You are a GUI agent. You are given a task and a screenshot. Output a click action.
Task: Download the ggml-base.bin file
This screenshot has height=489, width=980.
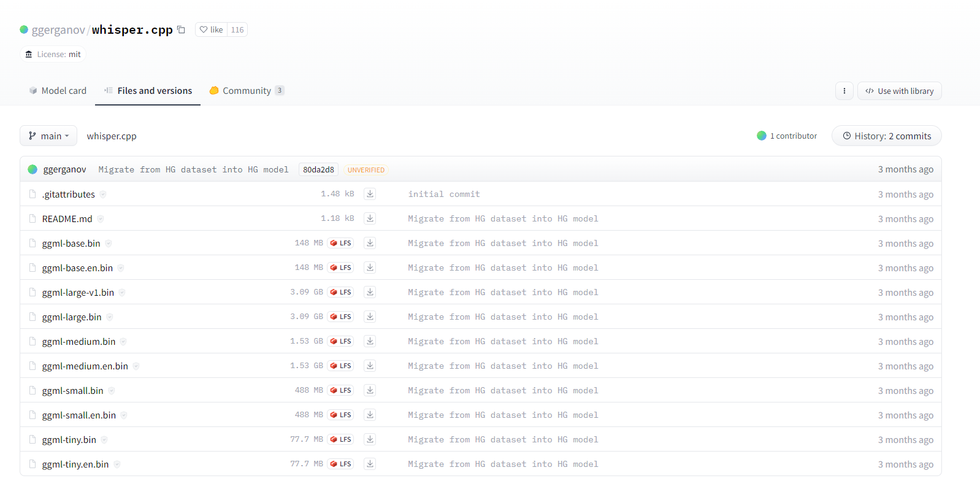click(x=370, y=243)
